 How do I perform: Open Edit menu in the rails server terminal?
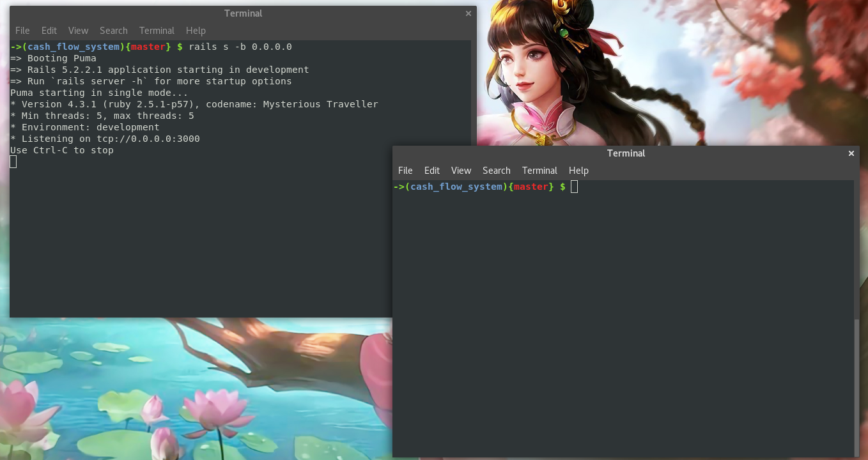[x=49, y=31]
